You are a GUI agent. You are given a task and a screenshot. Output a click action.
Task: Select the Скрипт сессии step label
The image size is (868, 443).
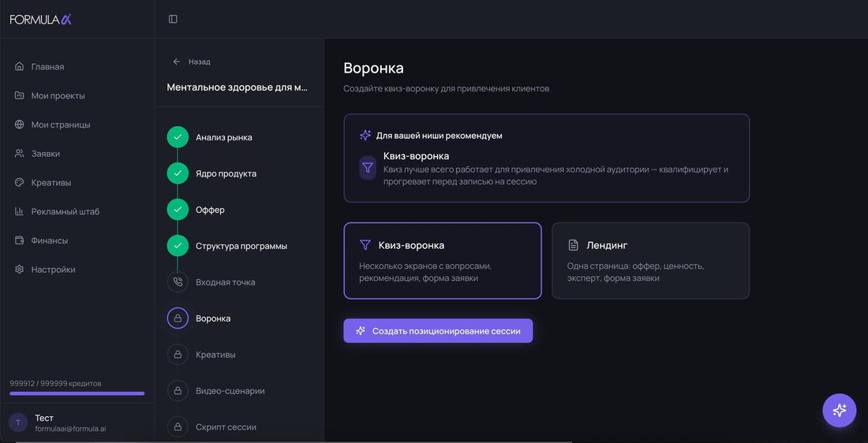[226, 427]
